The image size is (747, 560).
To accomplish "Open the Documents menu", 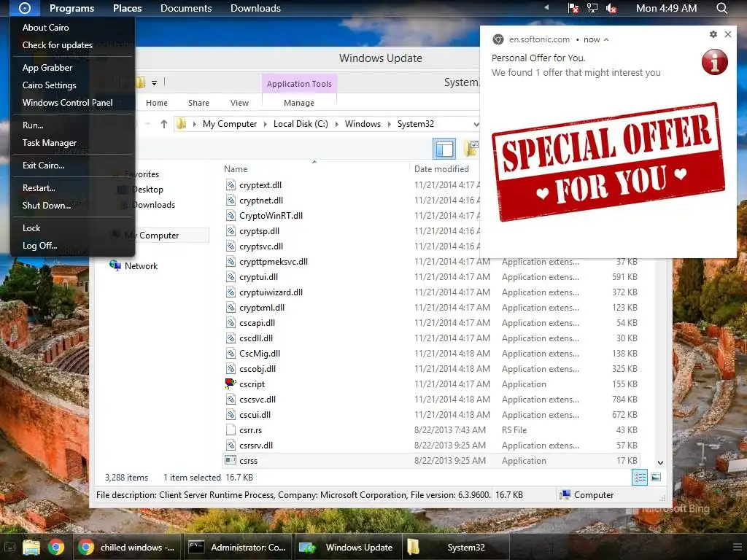I will coord(186,8).
